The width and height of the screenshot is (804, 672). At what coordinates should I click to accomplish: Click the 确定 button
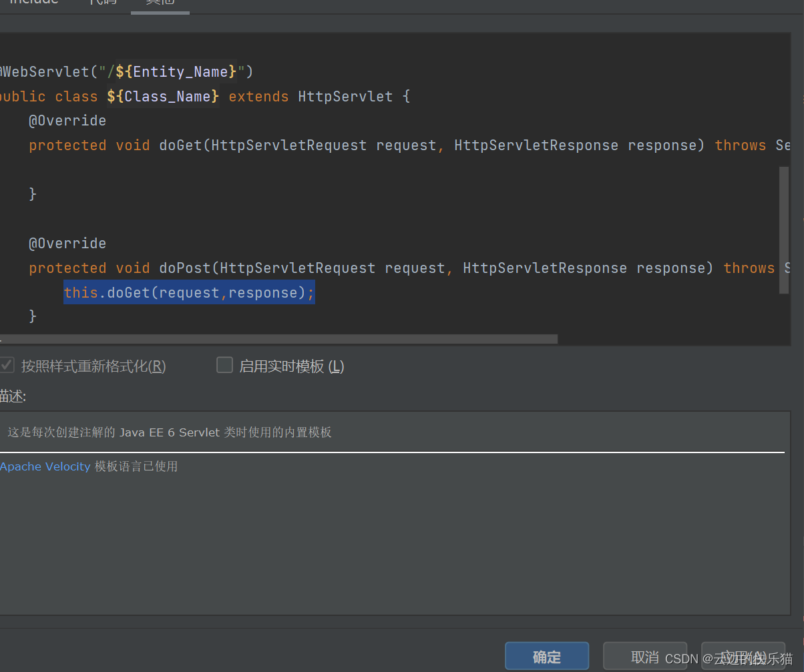547,657
